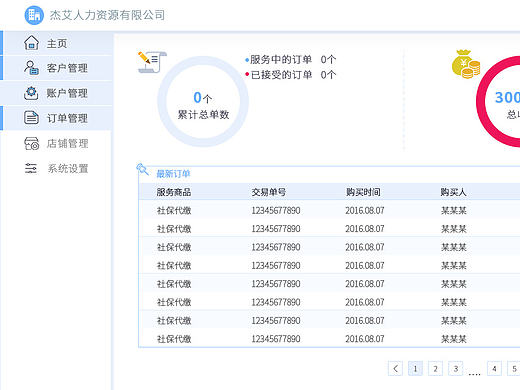The image size is (520, 390).
Task: Click the home icon beside 主页
Action: pyautogui.click(x=31, y=43)
